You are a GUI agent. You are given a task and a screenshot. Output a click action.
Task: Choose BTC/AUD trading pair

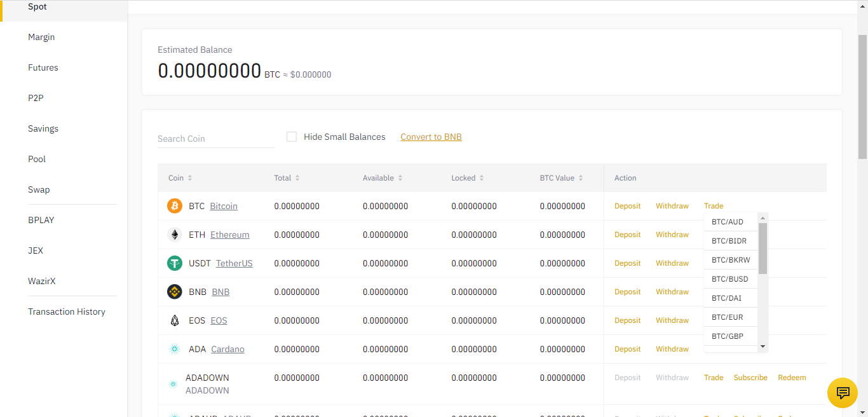pos(731,222)
